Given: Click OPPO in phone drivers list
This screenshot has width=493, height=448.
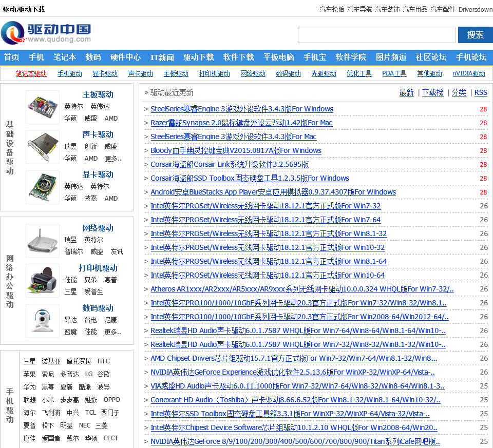Looking at the screenshot, I should coord(111,400).
